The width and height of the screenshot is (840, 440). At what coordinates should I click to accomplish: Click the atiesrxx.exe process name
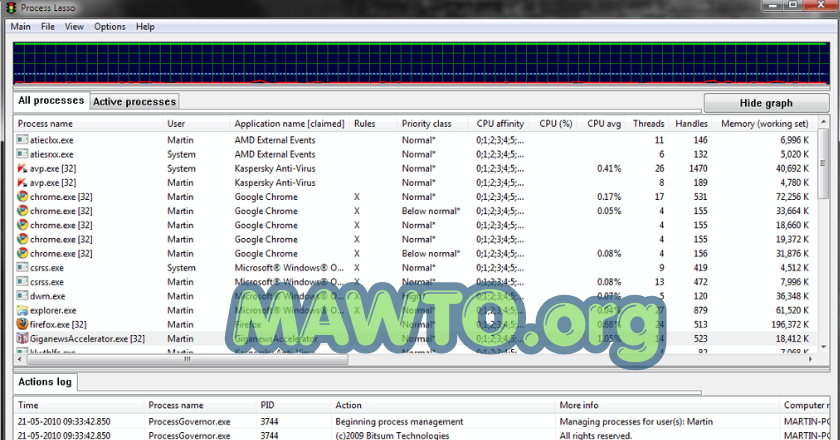click(51, 154)
